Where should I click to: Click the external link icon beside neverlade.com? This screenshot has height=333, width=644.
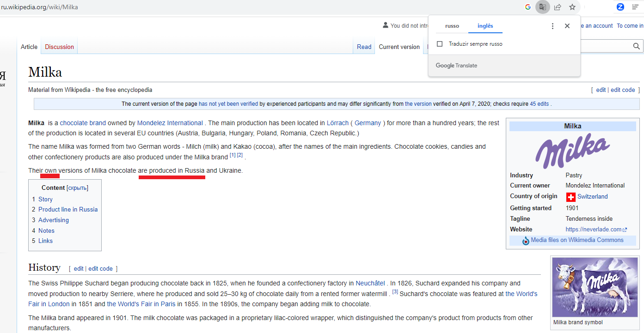[x=625, y=230]
